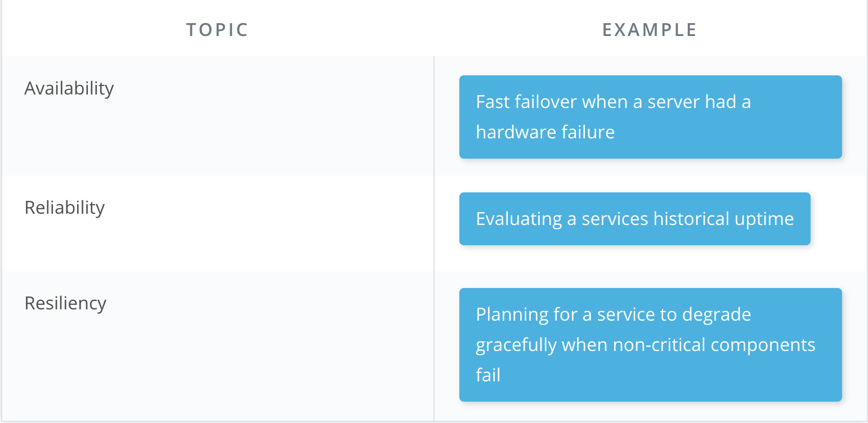Select the Reliability topic label
This screenshot has height=423, width=868.
pos(65,208)
